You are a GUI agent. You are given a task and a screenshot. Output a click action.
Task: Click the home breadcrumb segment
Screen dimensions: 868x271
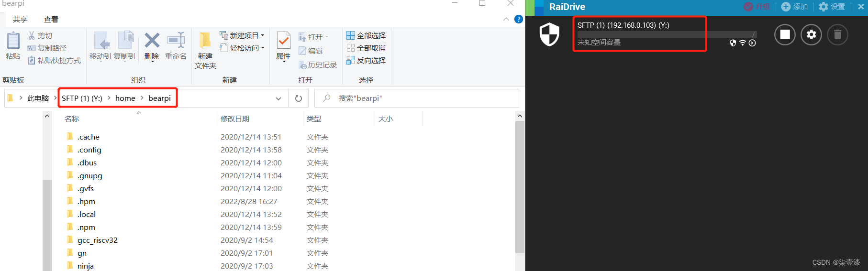[x=125, y=98]
